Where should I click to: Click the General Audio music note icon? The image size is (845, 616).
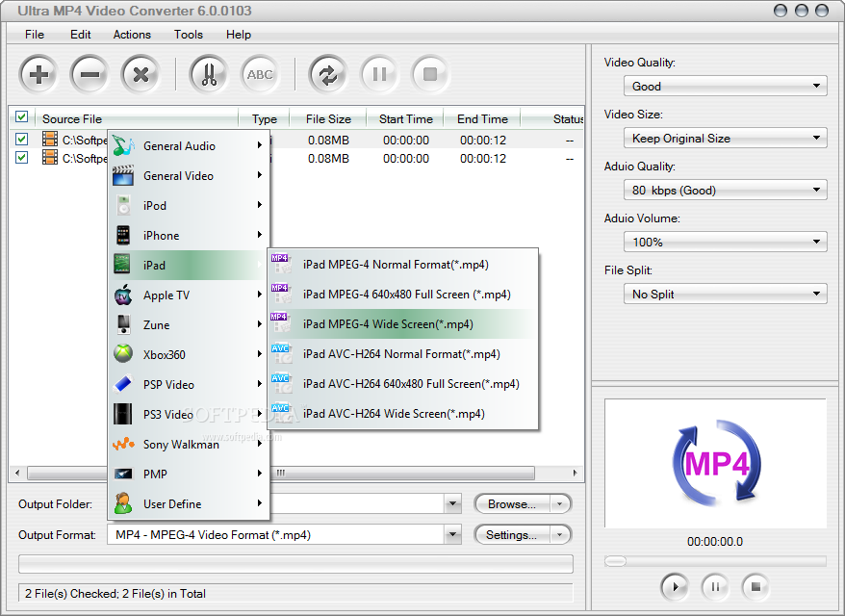(123, 145)
